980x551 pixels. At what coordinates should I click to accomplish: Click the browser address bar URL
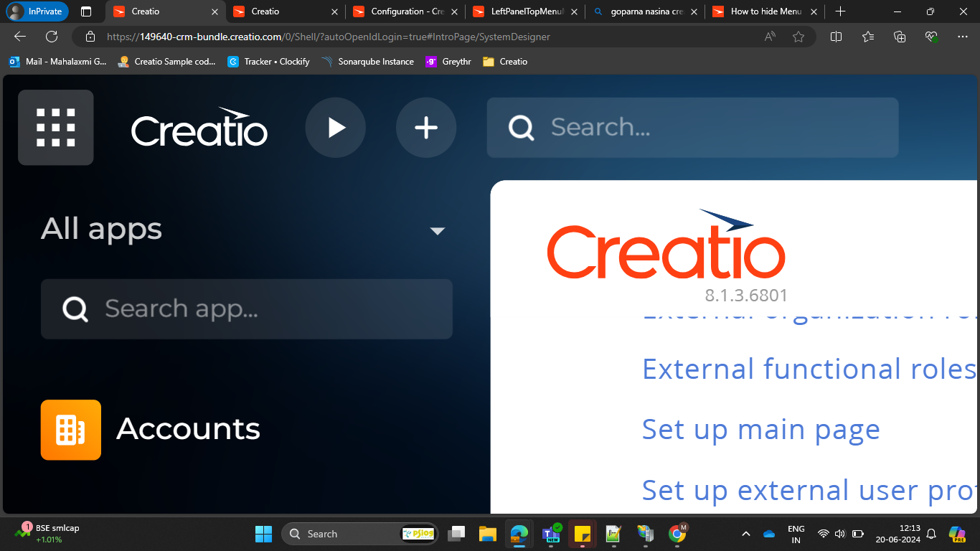pyautogui.click(x=329, y=37)
